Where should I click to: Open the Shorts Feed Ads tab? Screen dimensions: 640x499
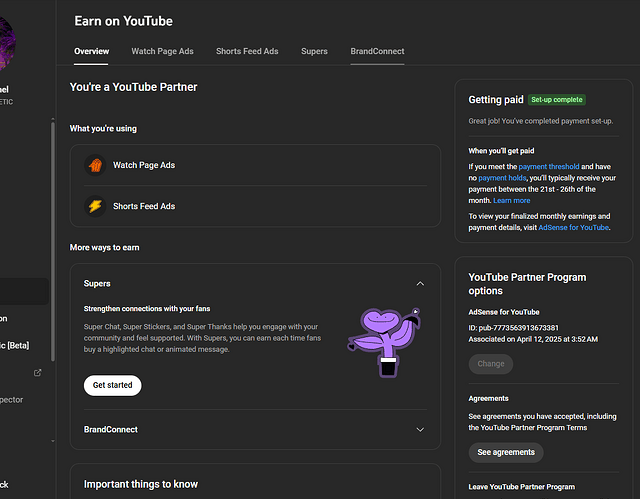tap(247, 51)
